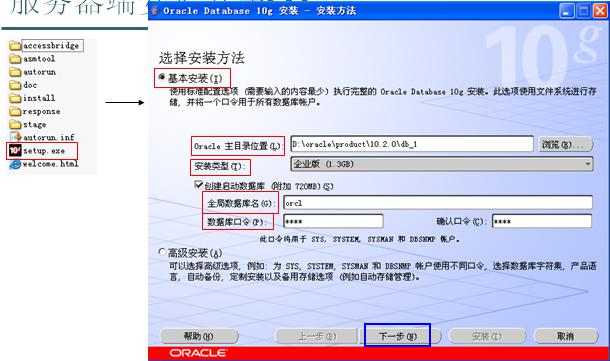Focus the 确认口令 confirm password field
The height and width of the screenshot is (361, 610).
coord(542,221)
